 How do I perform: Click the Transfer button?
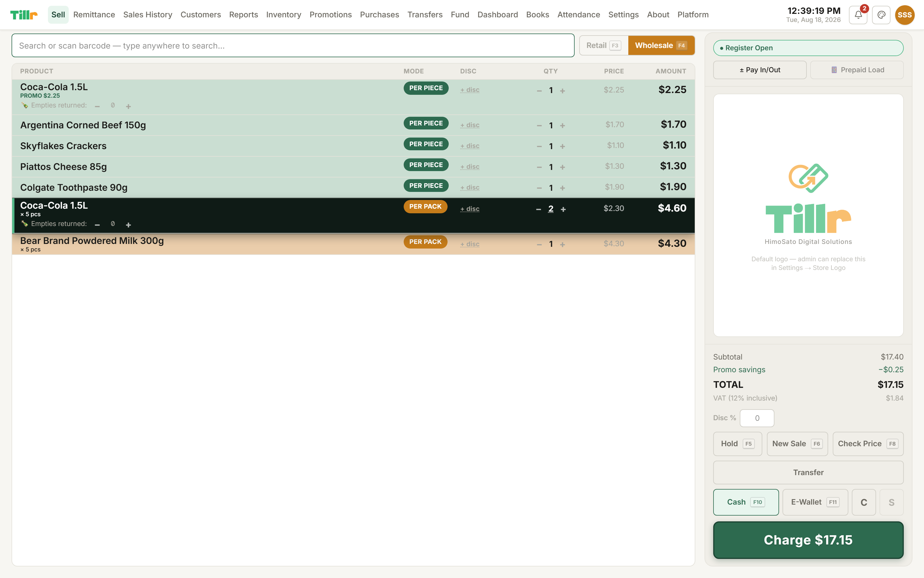tap(808, 473)
